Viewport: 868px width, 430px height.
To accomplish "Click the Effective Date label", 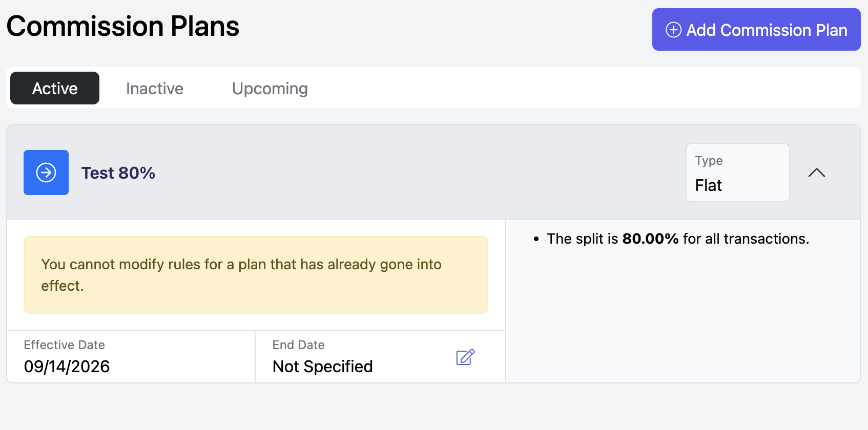I will [65, 345].
